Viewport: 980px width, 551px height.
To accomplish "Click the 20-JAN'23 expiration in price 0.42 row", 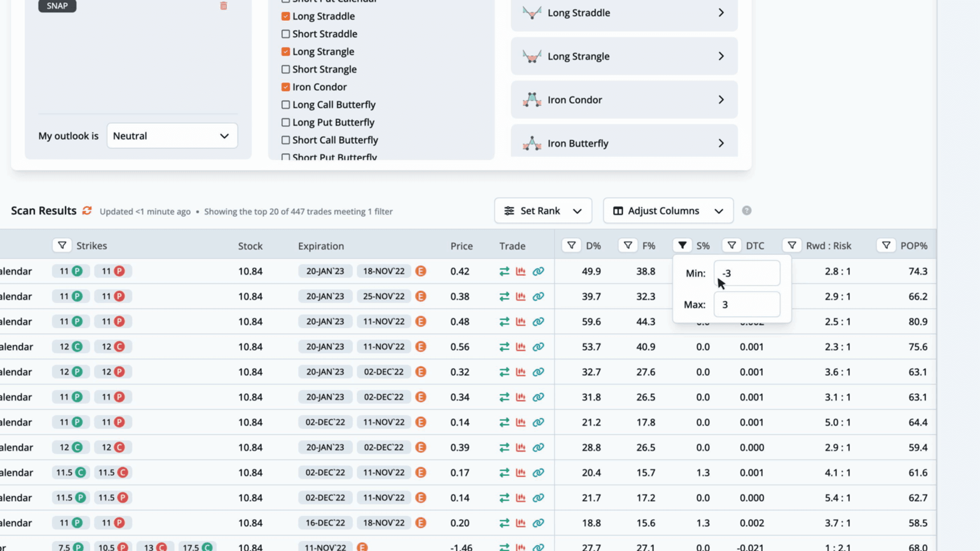I will click(325, 271).
